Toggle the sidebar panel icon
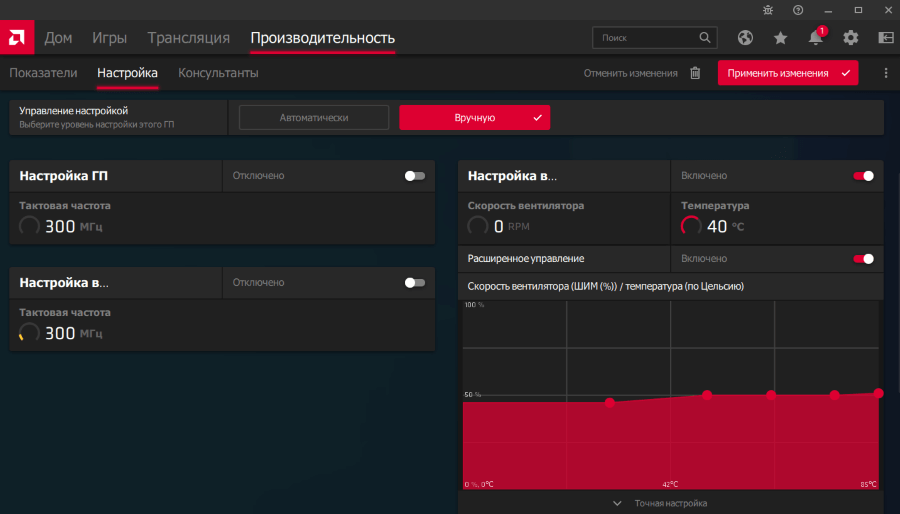The width and height of the screenshot is (900, 514). [885, 38]
